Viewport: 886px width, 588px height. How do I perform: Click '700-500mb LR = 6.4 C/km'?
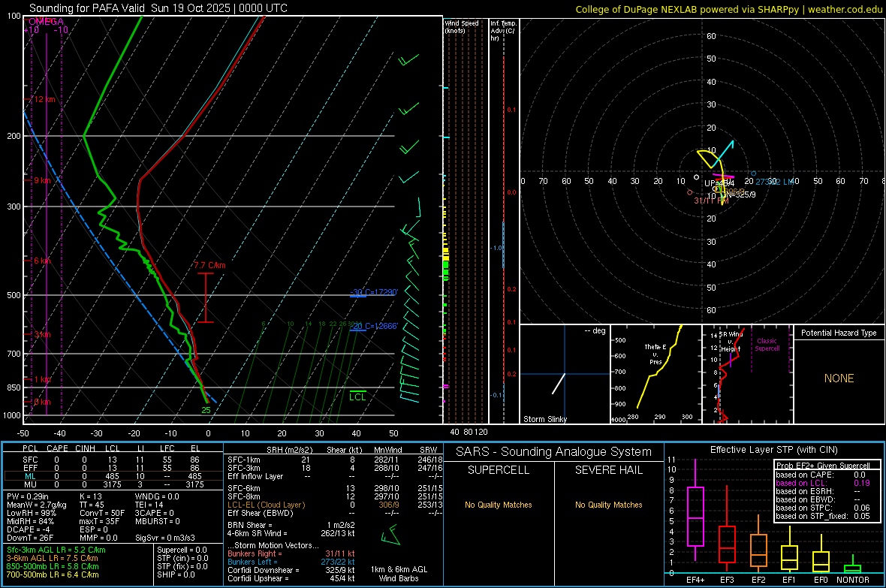(x=53, y=575)
